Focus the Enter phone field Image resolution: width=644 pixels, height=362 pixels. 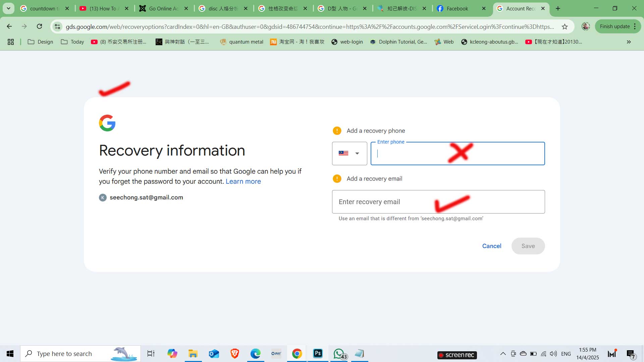[458, 154]
